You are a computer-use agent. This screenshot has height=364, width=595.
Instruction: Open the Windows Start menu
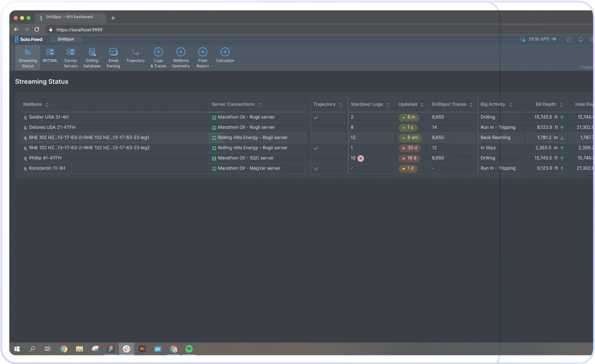(x=17, y=349)
